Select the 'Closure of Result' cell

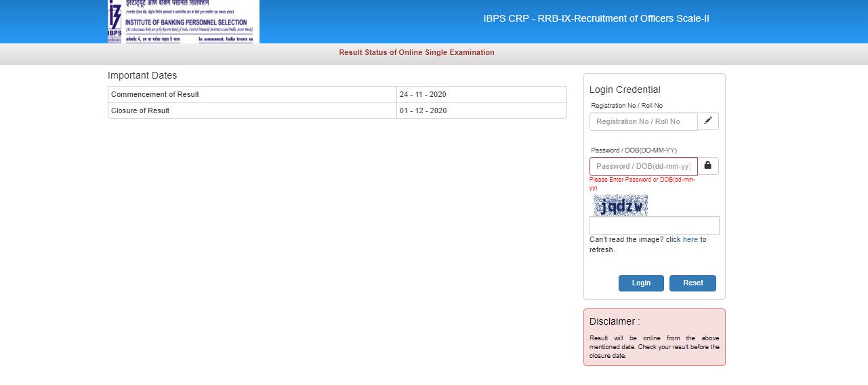click(x=252, y=110)
